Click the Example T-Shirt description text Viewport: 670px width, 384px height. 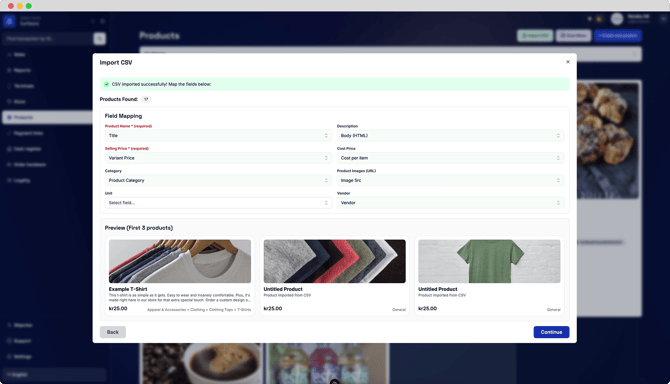[x=179, y=298]
